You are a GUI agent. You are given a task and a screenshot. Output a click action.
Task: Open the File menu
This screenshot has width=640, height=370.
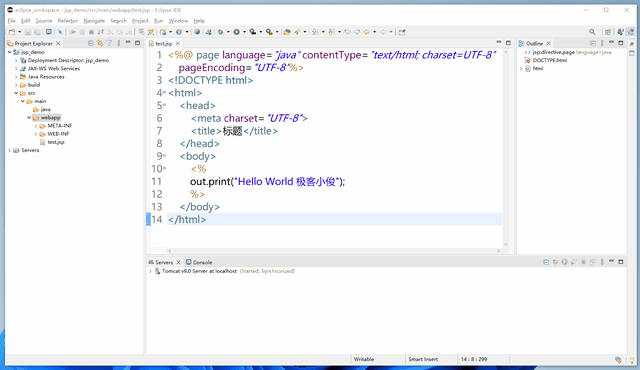11,21
